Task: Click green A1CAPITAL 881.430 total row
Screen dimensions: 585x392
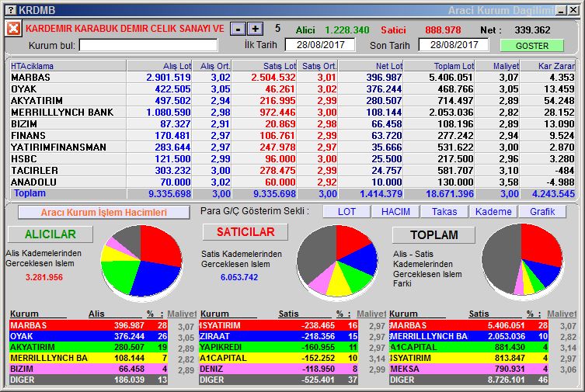Action: coord(468,347)
